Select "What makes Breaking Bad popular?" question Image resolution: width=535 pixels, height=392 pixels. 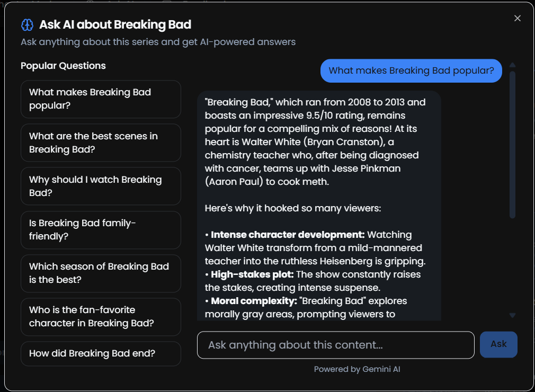(x=101, y=99)
